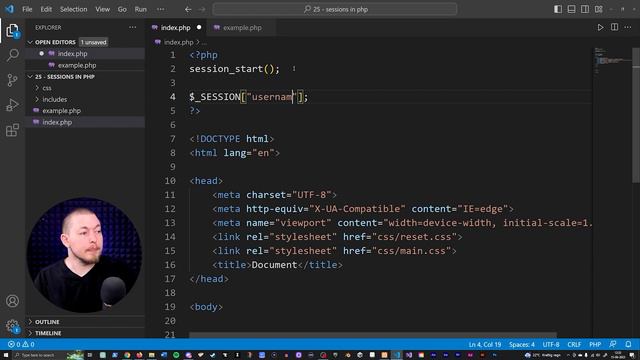Click the Run file play icon
This screenshot has height=360, width=640.
pos(600,27)
